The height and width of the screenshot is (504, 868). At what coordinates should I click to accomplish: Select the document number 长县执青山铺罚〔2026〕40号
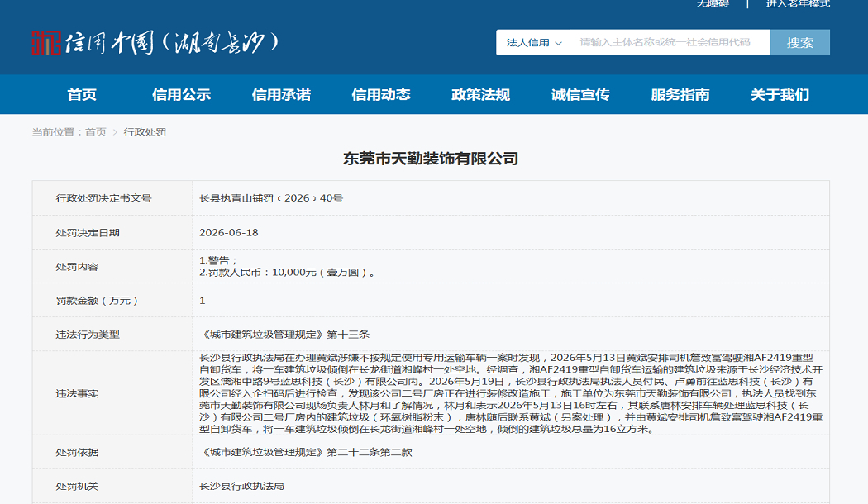pyautogui.click(x=271, y=198)
